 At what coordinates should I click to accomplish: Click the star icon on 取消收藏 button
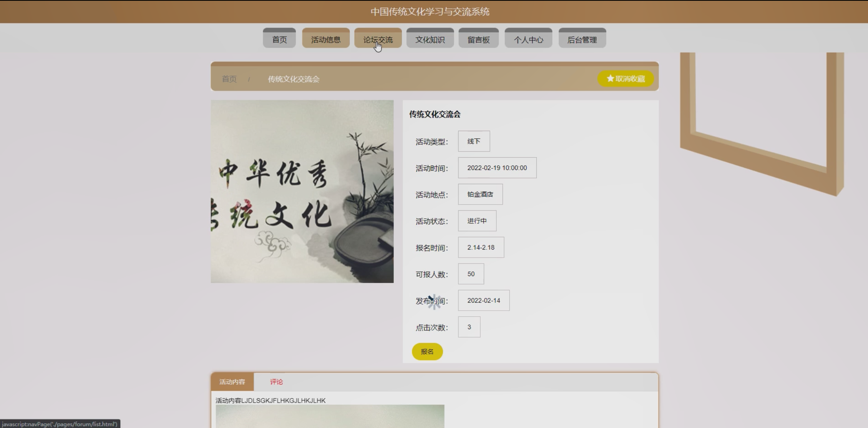[610, 78]
